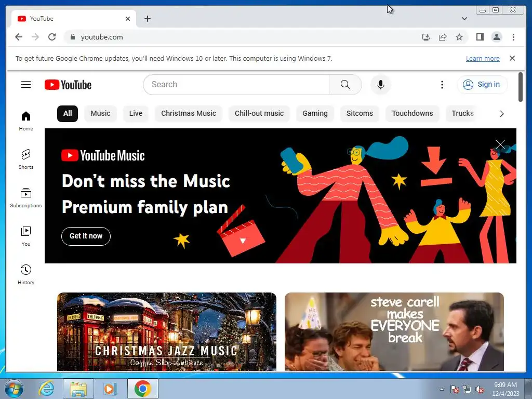This screenshot has width=532, height=399.
Task: Click the network tray icon
Action: (x=467, y=390)
